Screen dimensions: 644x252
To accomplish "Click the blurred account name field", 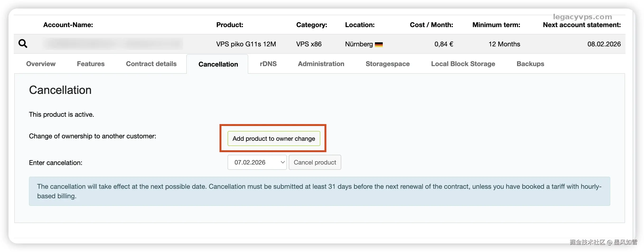I will click(112, 44).
